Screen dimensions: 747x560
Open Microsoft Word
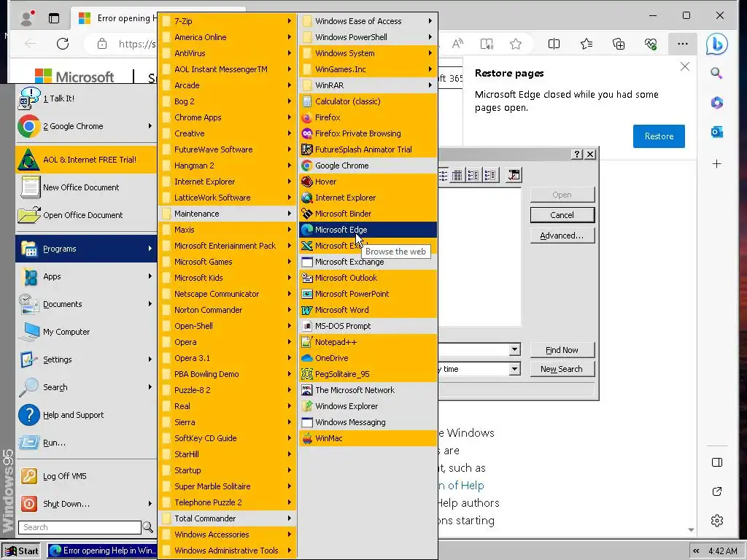click(x=368, y=310)
